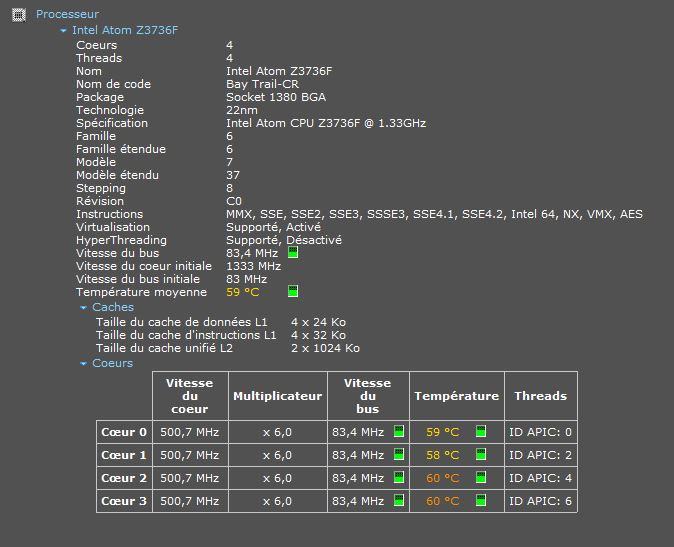Click the 'x 6,0' multiplier in Cœur 2 row
The width and height of the screenshot is (674, 547).
point(278,478)
